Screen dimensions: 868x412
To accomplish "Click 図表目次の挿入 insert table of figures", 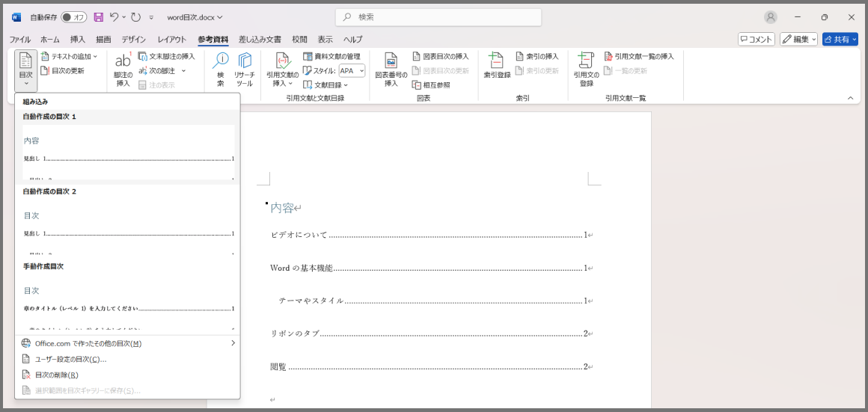I will (441, 56).
